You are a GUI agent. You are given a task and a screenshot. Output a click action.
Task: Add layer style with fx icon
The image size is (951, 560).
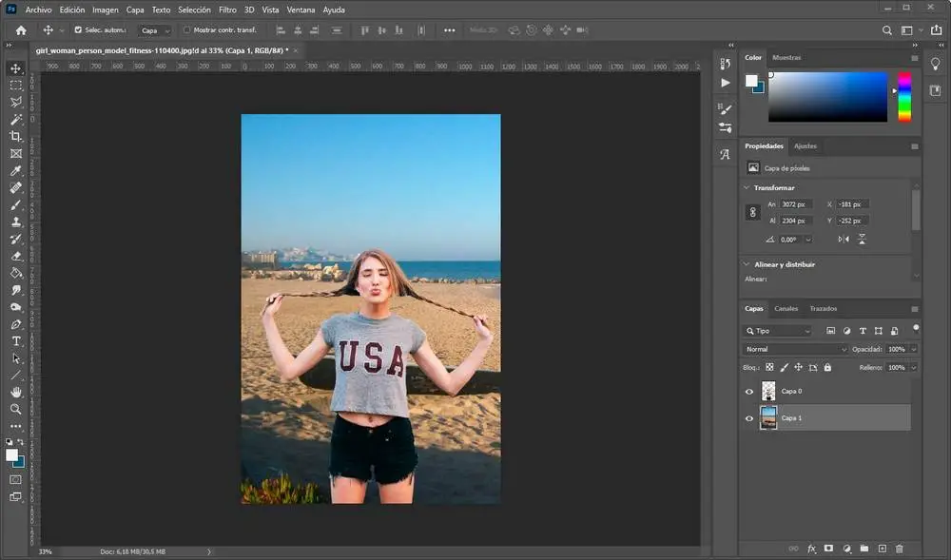[x=811, y=549]
